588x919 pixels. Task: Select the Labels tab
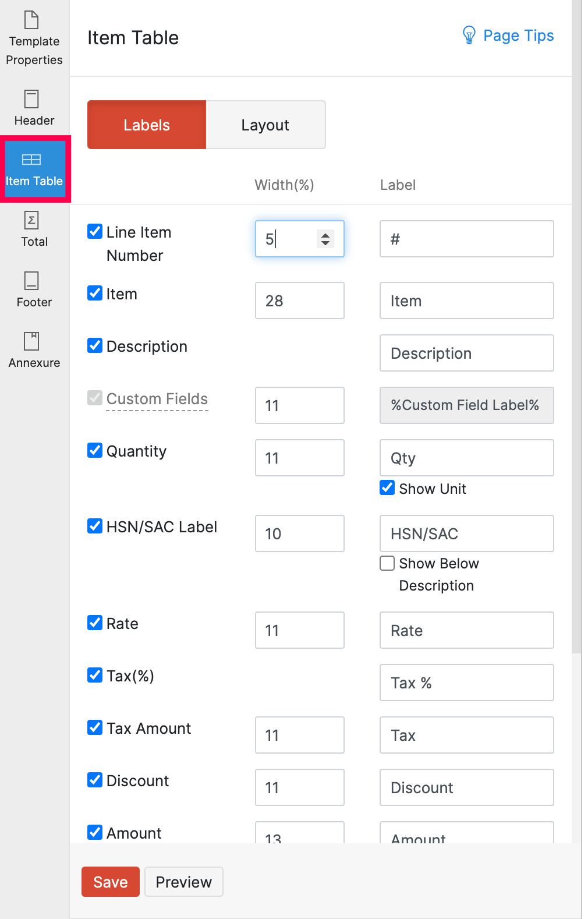(147, 125)
